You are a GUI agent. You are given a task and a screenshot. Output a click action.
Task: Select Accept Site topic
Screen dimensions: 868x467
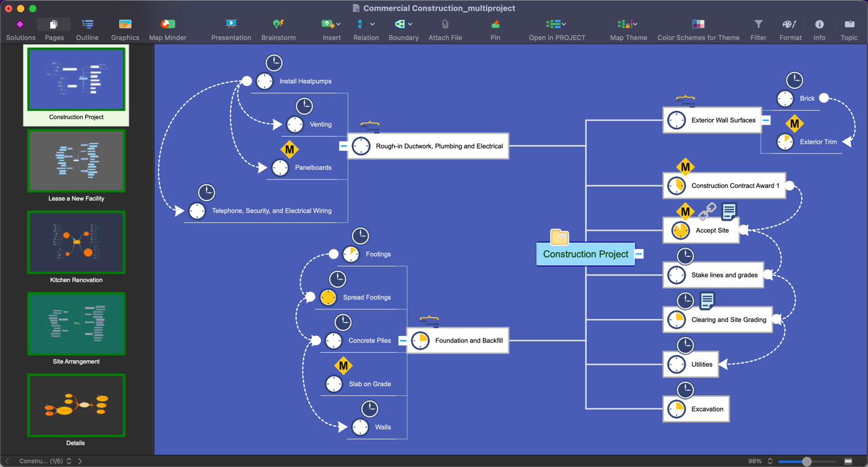pos(701,230)
